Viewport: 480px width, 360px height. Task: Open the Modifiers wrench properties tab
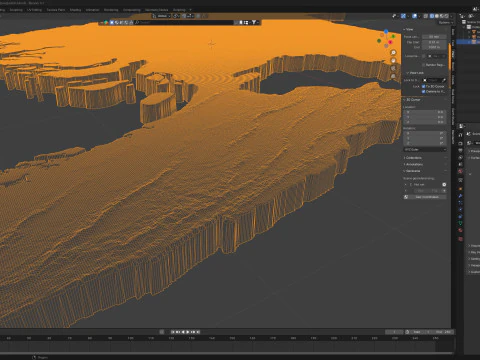click(x=460, y=196)
